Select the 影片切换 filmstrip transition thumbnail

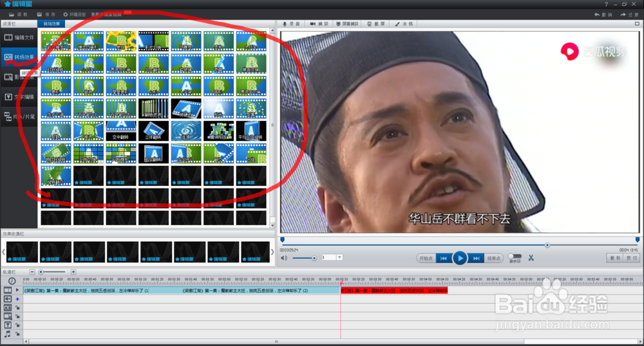tap(153, 41)
